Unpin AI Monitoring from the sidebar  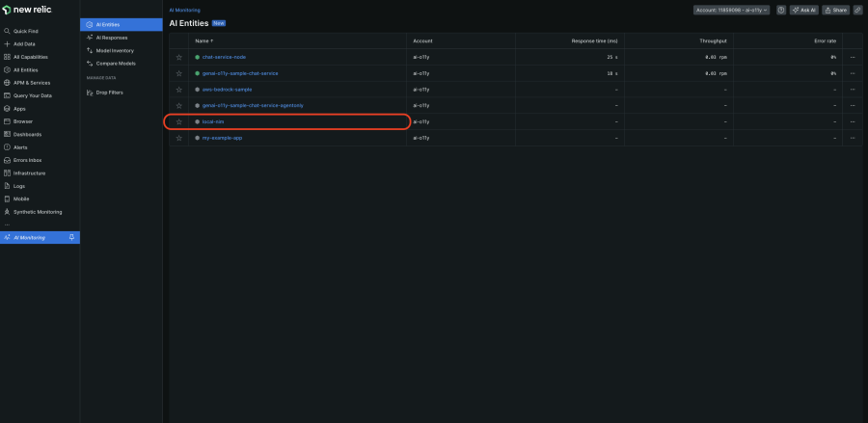tap(71, 237)
